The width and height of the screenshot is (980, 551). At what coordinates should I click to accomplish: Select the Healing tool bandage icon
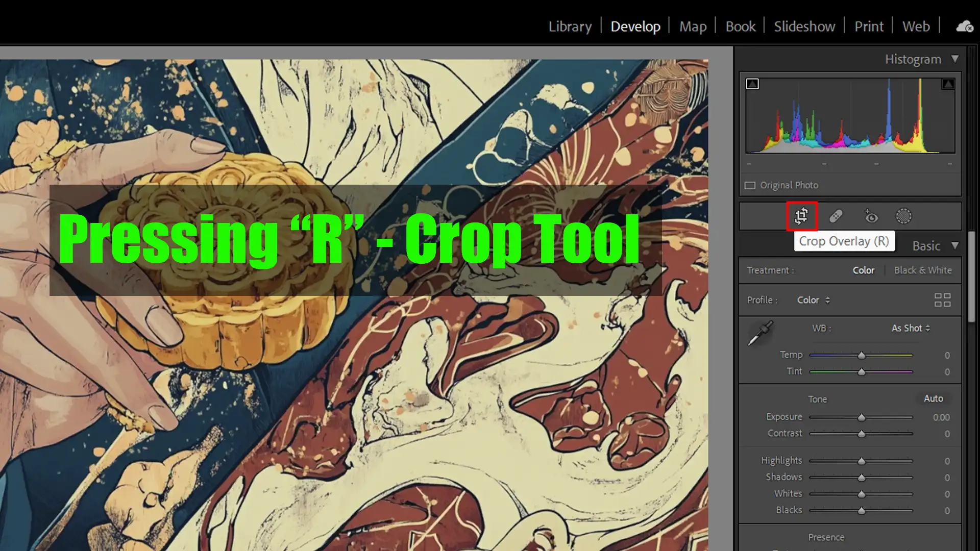click(836, 216)
